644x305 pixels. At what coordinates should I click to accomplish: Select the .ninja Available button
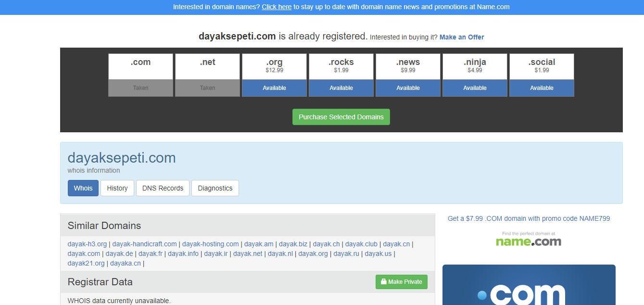[x=475, y=88]
